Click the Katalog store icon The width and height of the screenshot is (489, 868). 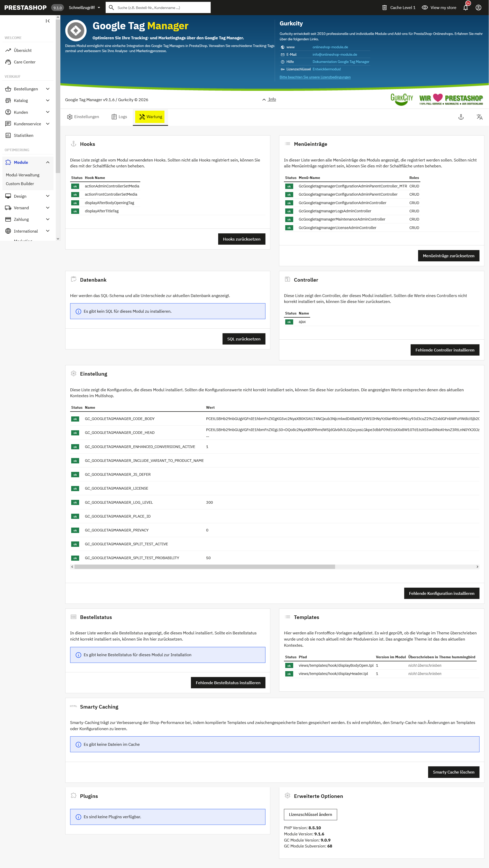point(8,100)
